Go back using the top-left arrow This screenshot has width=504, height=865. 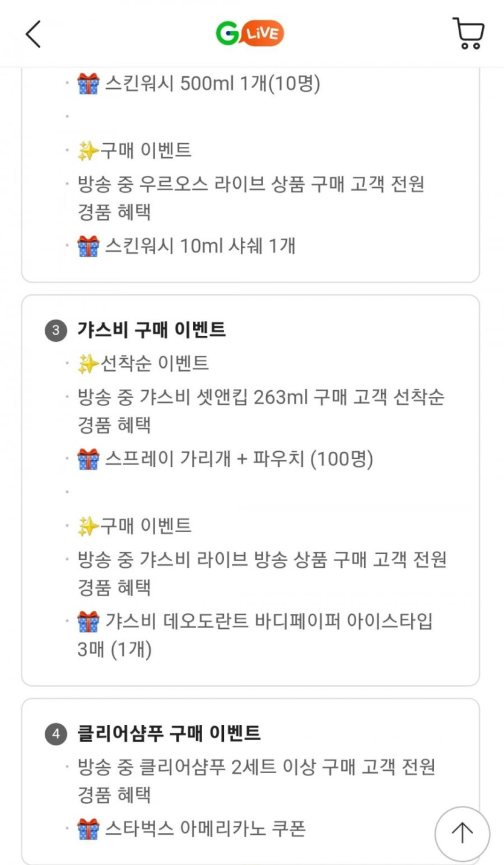pos(34,34)
